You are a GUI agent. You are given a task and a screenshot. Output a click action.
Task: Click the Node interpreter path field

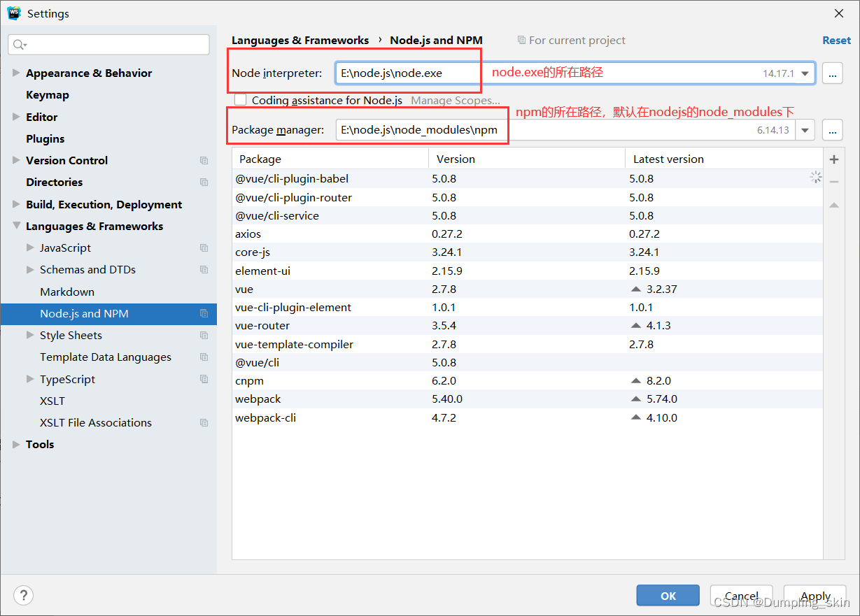[x=574, y=73]
